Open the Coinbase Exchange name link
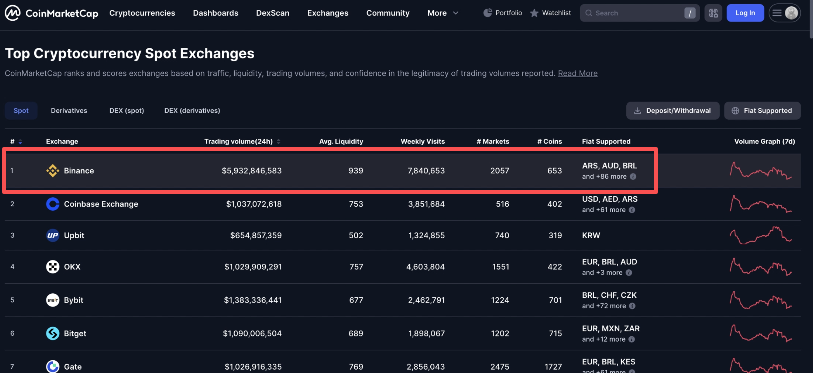813x373 pixels. (x=101, y=204)
